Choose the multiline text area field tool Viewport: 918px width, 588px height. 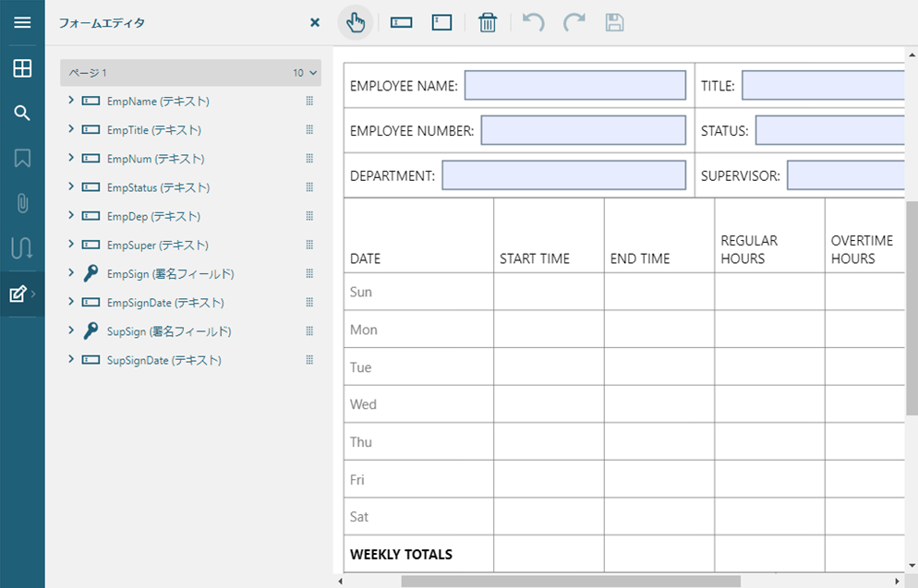tap(442, 23)
